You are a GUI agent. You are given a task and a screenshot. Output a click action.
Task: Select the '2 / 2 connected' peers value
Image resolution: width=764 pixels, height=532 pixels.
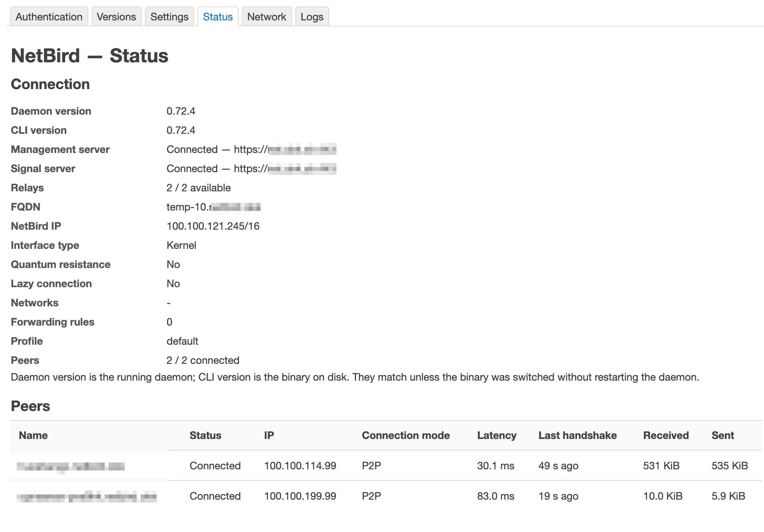tap(203, 360)
